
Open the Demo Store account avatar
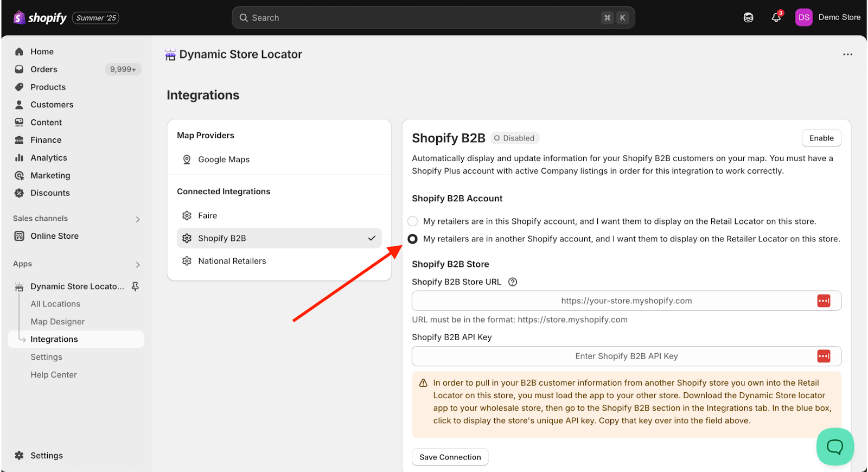pyautogui.click(x=803, y=17)
